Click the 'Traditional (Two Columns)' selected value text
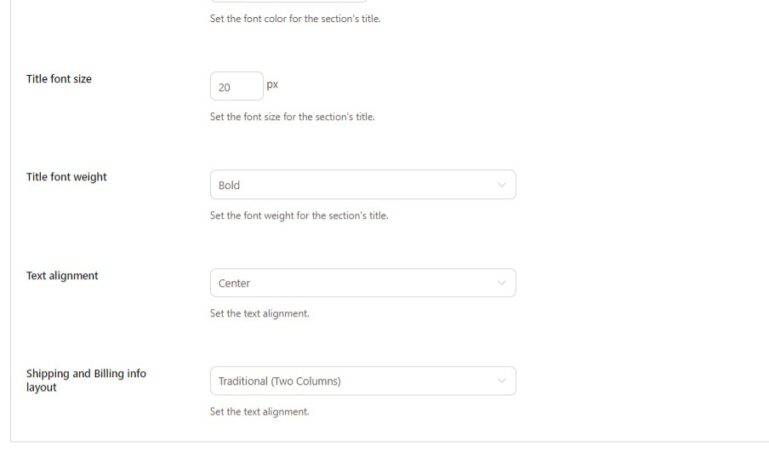This screenshot has height=452, width=769. click(x=279, y=381)
